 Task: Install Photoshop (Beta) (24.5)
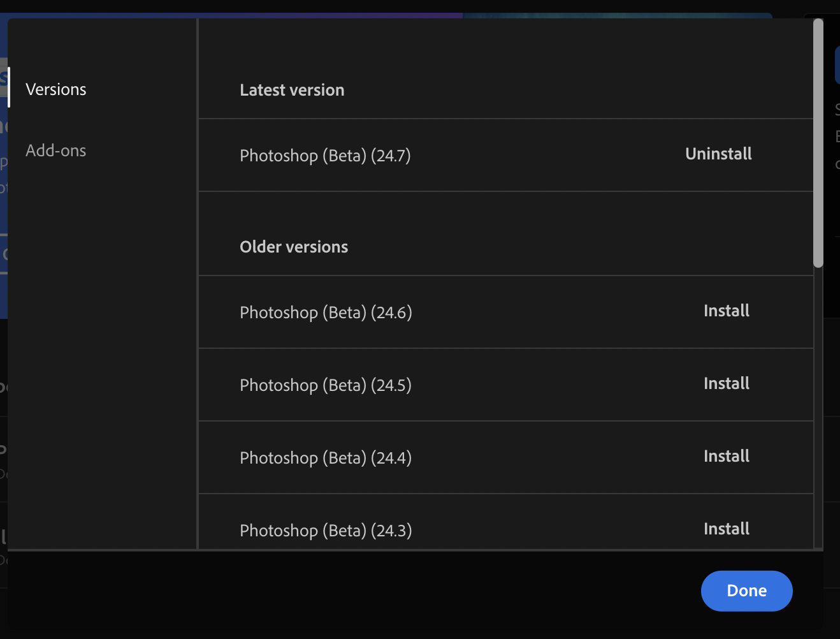[726, 383]
